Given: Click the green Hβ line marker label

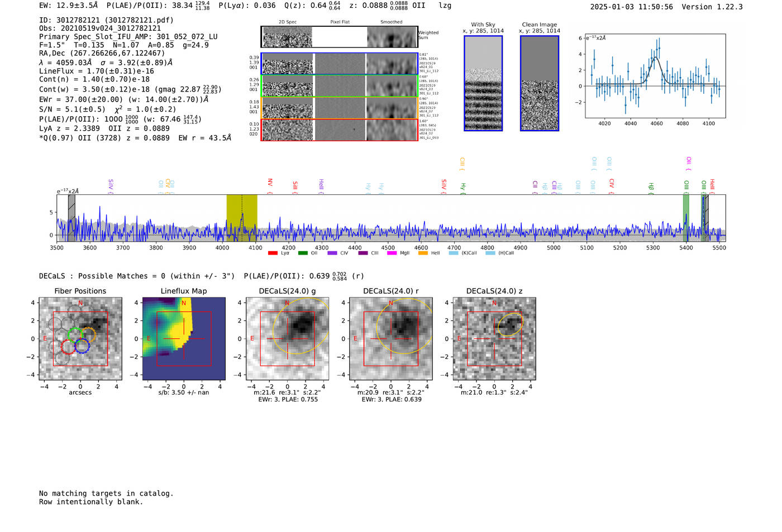Looking at the screenshot, I should coord(651,188).
